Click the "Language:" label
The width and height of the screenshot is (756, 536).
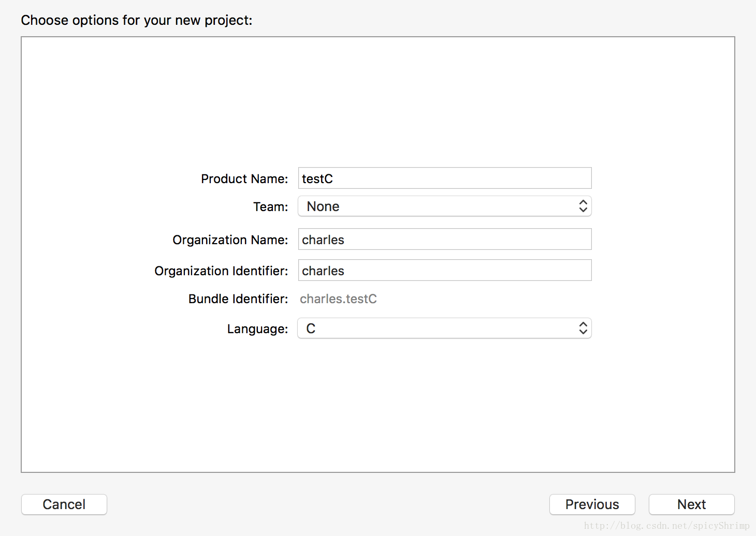click(x=257, y=329)
